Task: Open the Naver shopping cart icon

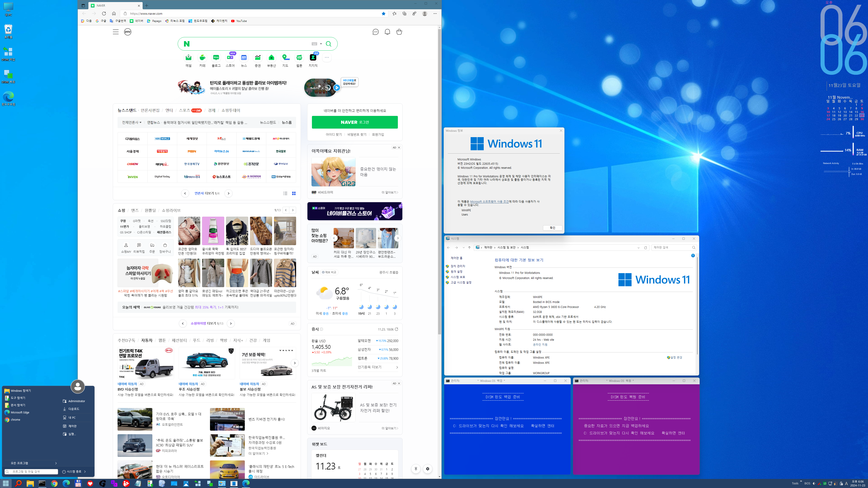Action: 399,32
